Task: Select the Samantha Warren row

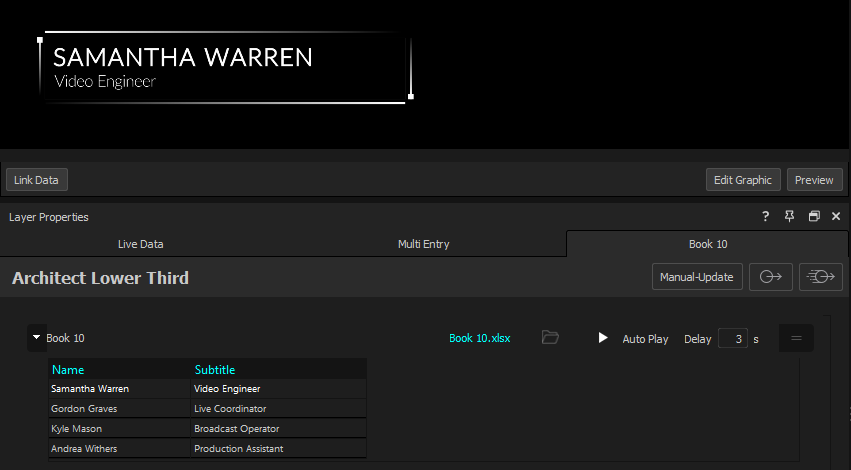Action: coord(207,389)
